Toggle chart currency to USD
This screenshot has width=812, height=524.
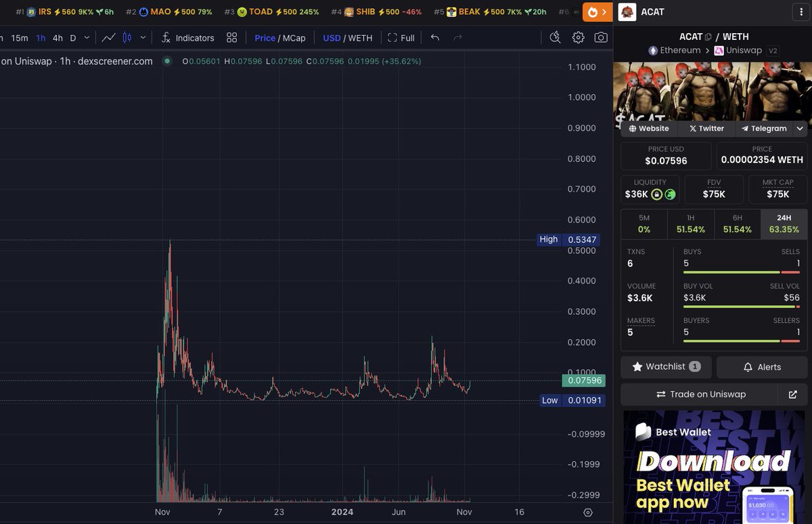[x=332, y=38]
